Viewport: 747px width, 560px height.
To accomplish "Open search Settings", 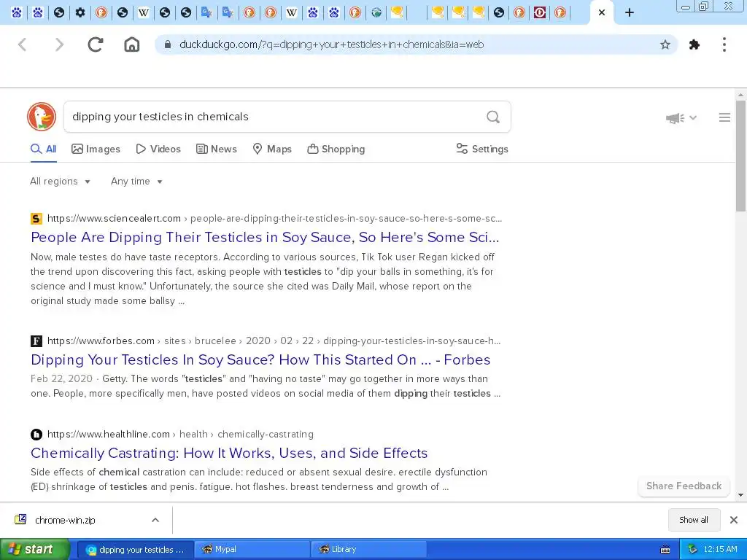I will pos(482,149).
